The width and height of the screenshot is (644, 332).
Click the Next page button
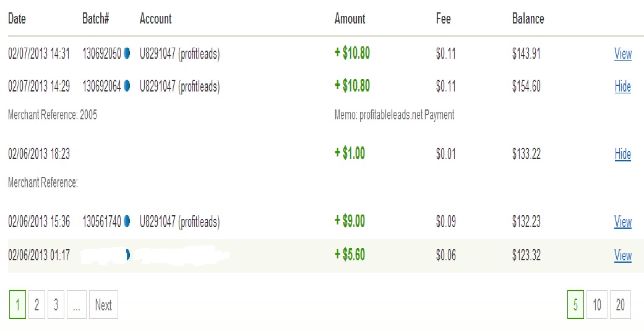(x=103, y=305)
